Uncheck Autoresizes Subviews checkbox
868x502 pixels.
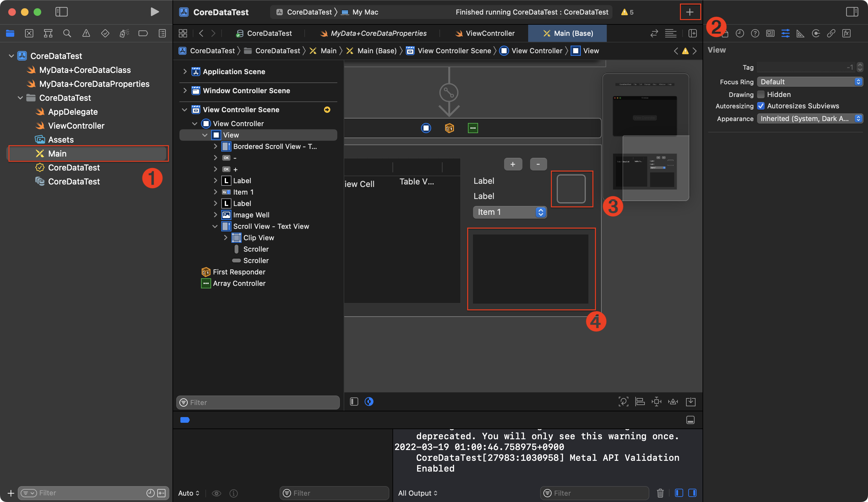click(761, 106)
